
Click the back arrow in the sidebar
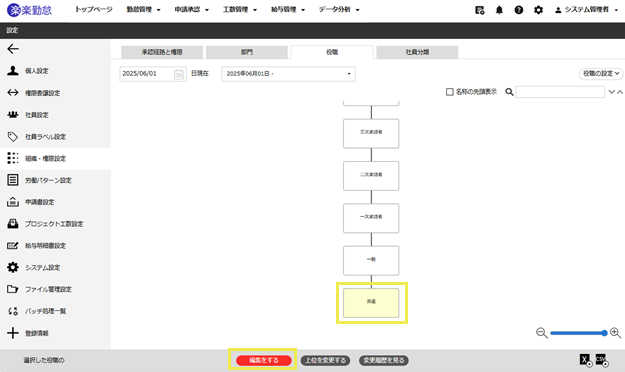(13, 49)
